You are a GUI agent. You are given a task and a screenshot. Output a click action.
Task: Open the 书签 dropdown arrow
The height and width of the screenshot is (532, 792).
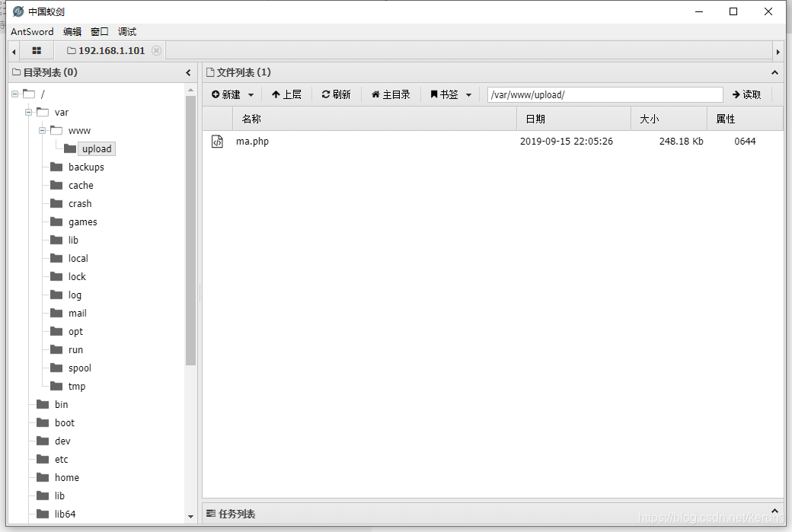click(467, 94)
